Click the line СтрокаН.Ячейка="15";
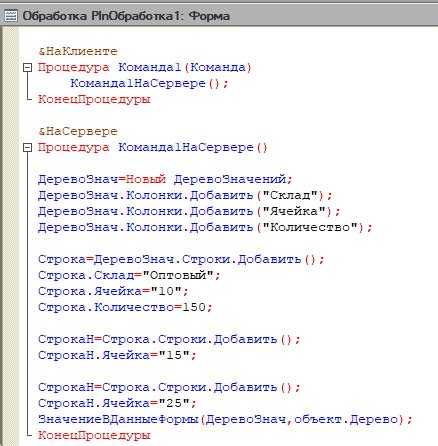The height and width of the screenshot is (446, 438). click(117, 355)
